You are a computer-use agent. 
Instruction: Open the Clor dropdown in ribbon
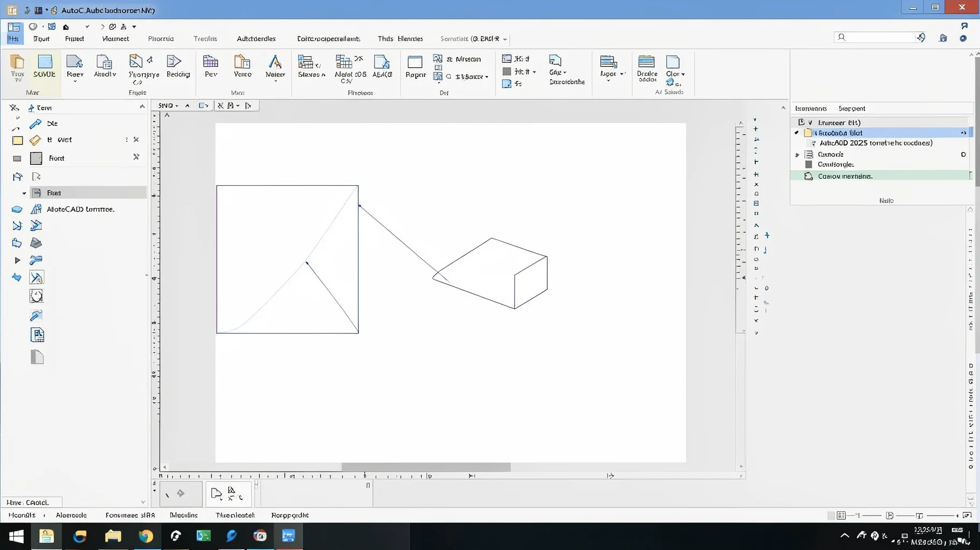click(x=683, y=74)
